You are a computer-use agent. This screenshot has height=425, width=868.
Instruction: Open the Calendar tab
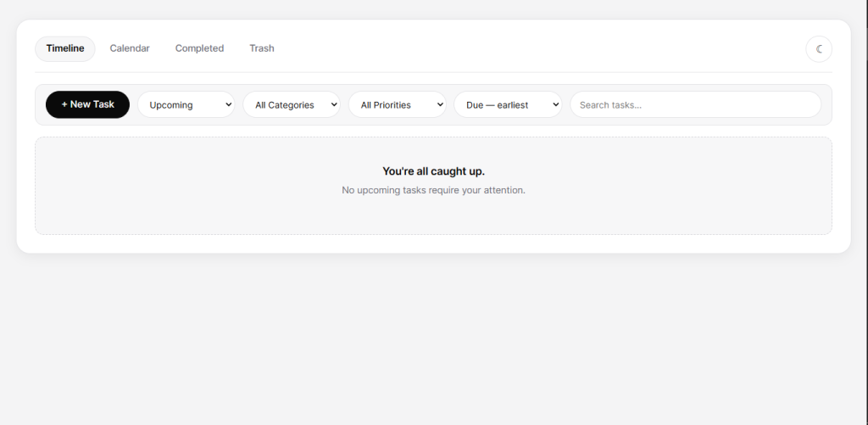[130, 48]
